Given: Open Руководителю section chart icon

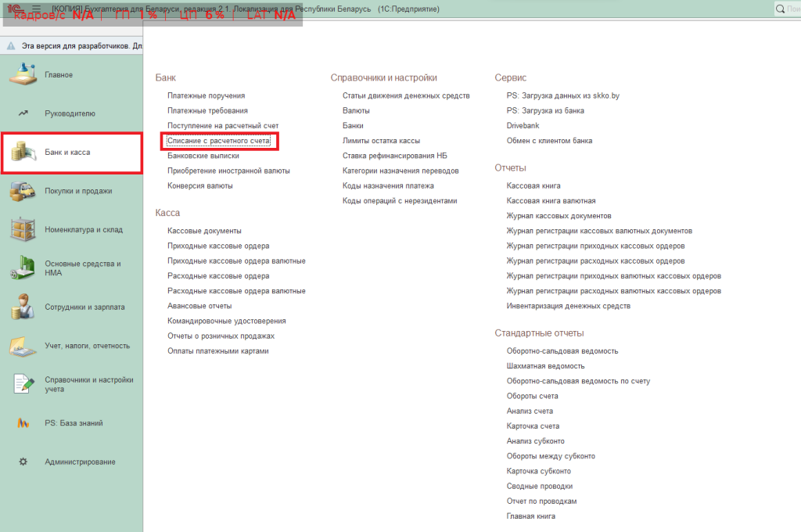Looking at the screenshot, I should coord(23,113).
